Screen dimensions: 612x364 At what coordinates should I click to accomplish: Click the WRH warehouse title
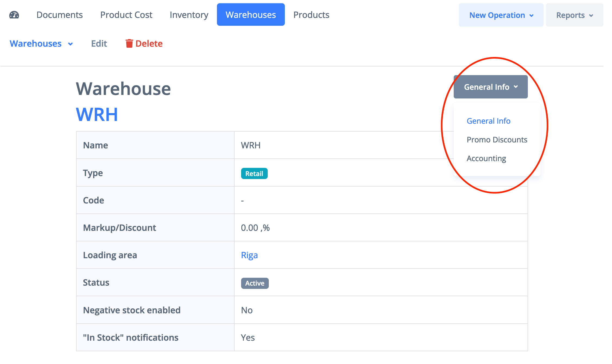pos(97,114)
